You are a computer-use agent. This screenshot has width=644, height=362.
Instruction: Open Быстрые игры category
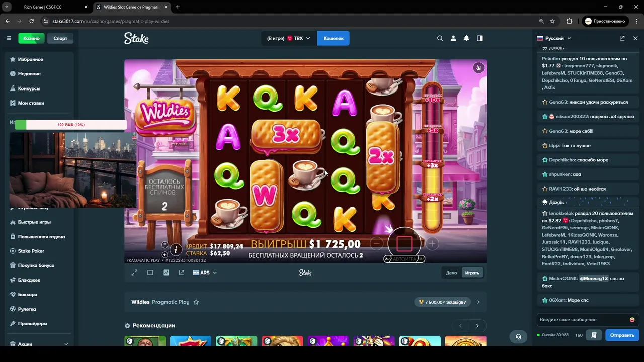pyautogui.click(x=34, y=222)
